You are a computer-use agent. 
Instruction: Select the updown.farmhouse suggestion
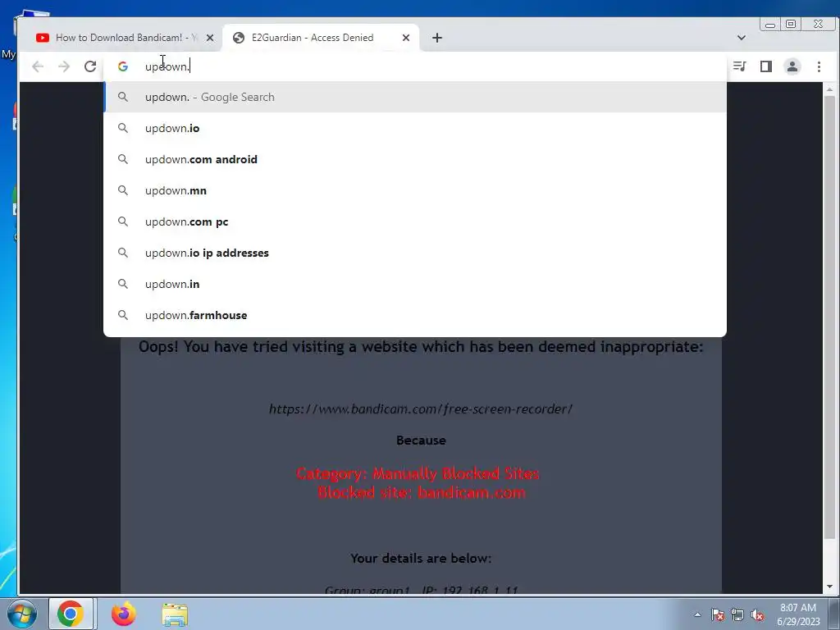pos(415,315)
